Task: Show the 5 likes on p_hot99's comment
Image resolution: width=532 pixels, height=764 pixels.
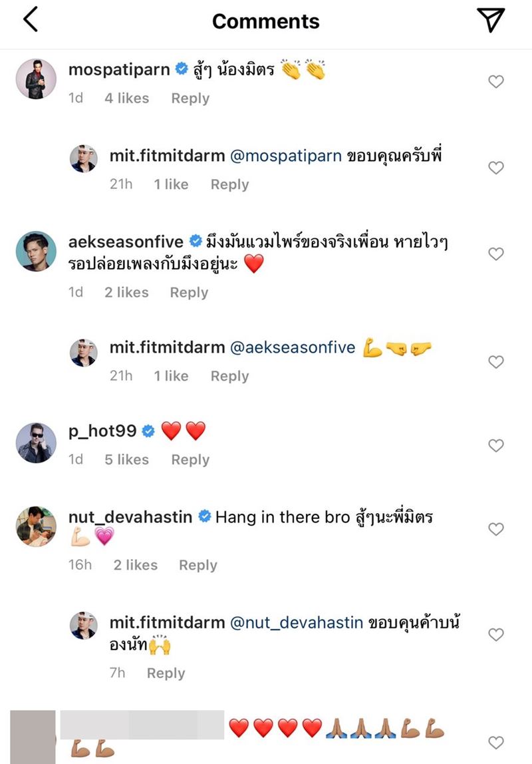Action: click(x=126, y=460)
